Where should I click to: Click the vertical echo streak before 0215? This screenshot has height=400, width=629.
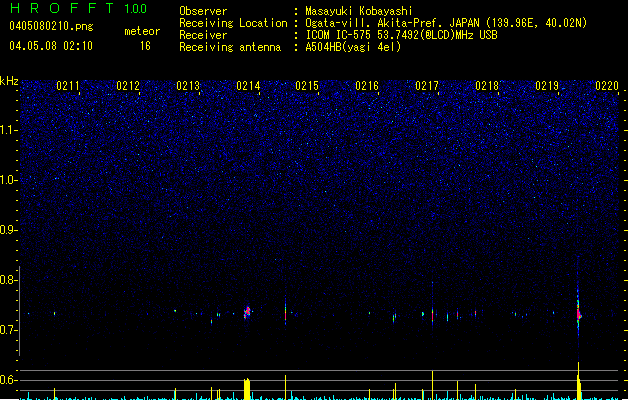[285, 311]
